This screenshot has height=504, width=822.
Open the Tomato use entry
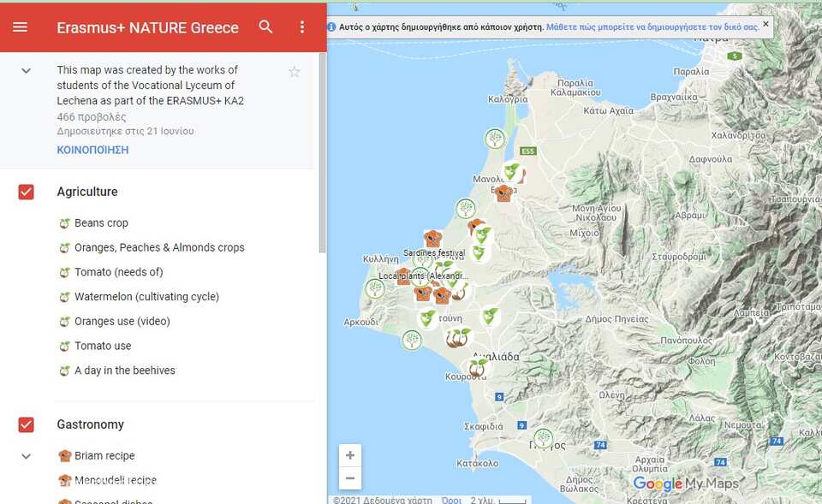pyautogui.click(x=103, y=346)
